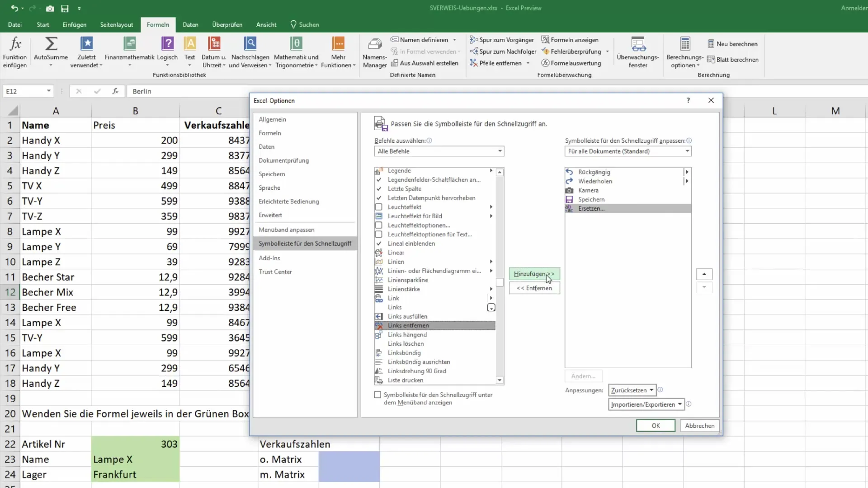
Task: Select Links entfernen command
Action: click(434, 325)
